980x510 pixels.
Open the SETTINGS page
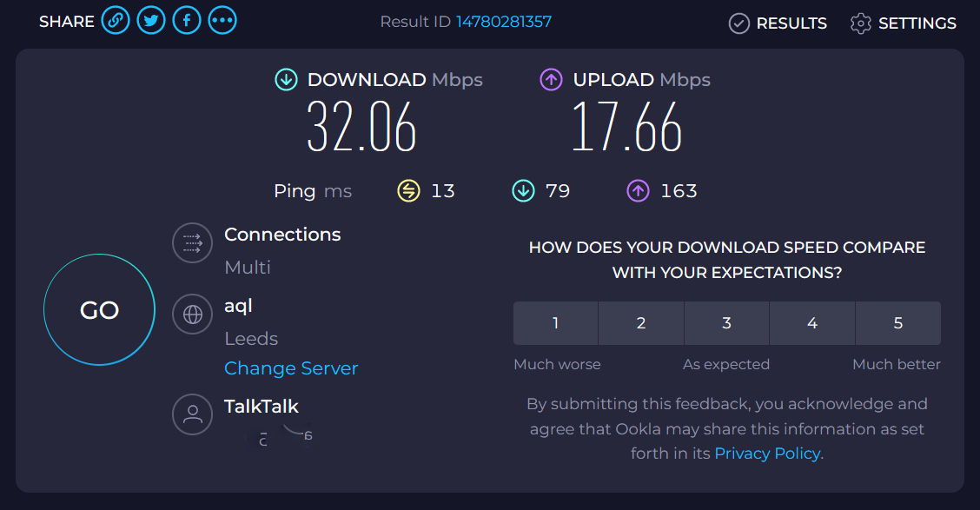coord(903,23)
